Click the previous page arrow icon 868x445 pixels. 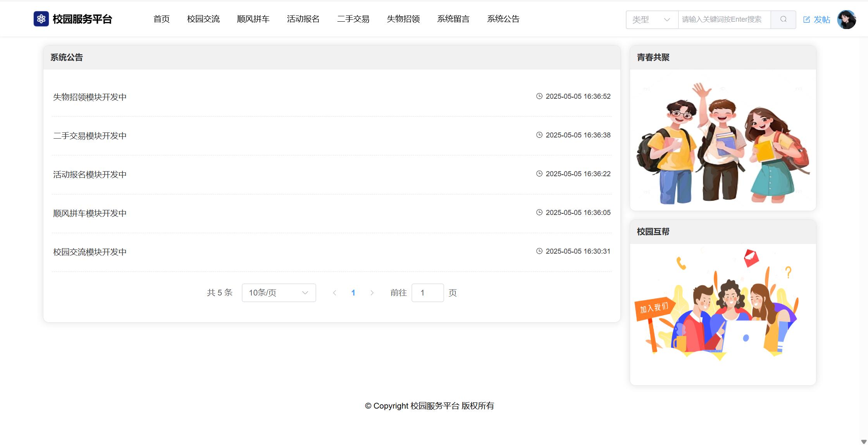(x=334, y=293)
